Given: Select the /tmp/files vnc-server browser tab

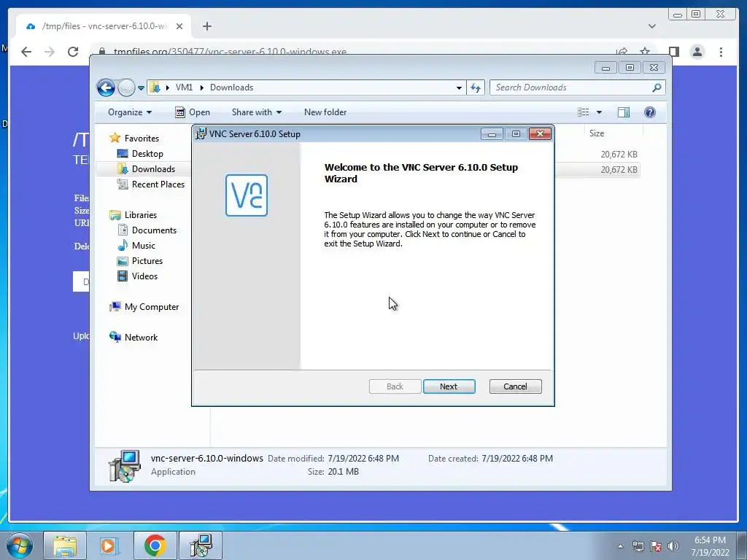Looking at the screenshot, I should pyautogui.click(x=104, y=26).
